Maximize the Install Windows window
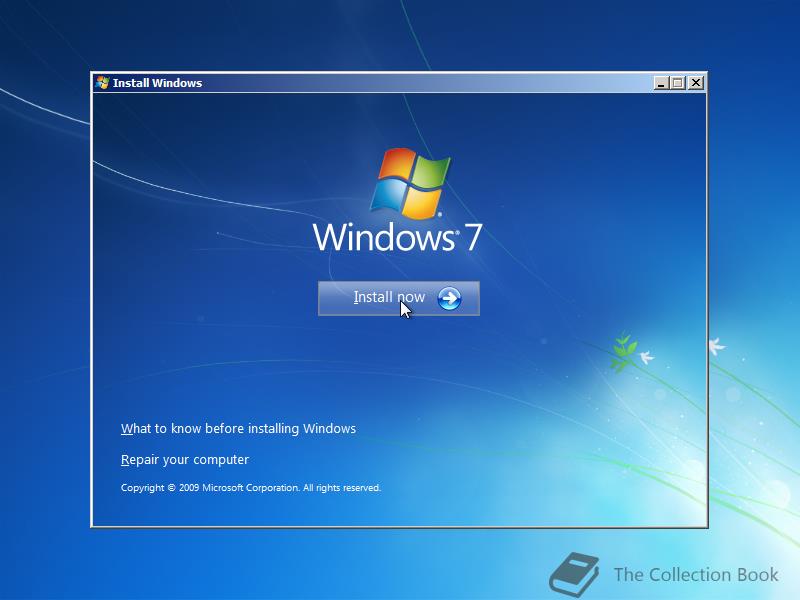The width and height of the screenshot is (800, 600). (x=678, y=83)
